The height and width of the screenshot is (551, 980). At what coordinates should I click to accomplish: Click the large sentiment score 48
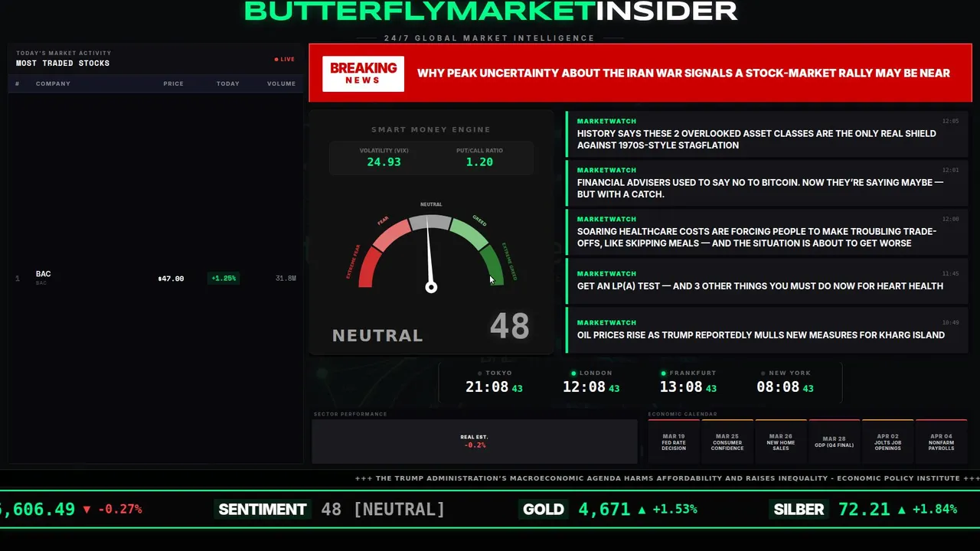point(509,327)
